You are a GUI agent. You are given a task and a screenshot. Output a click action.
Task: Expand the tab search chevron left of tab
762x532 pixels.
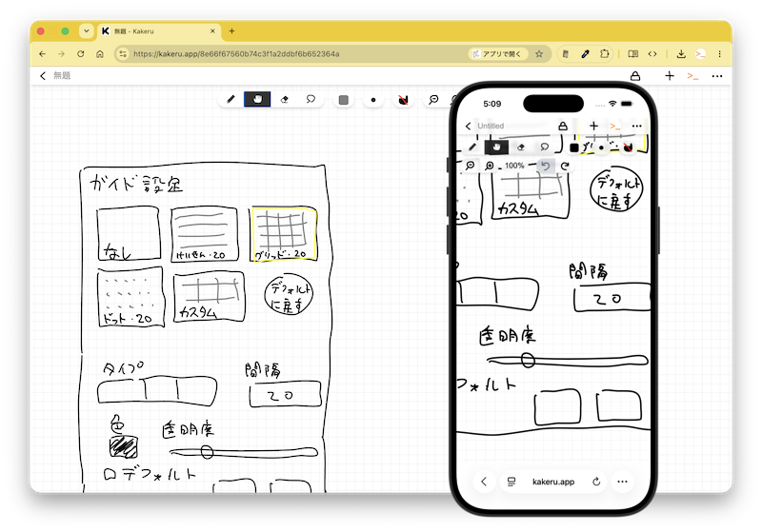point(87,31)
